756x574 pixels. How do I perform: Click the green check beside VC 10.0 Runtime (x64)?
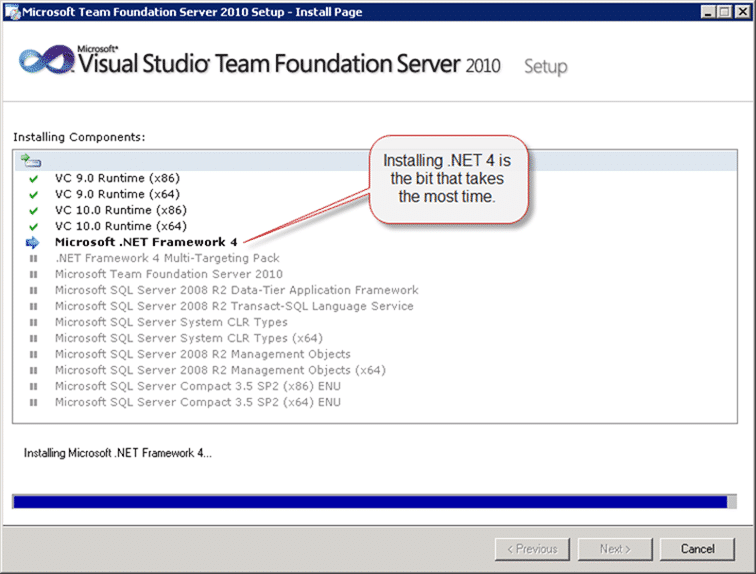tap(33, 227)
